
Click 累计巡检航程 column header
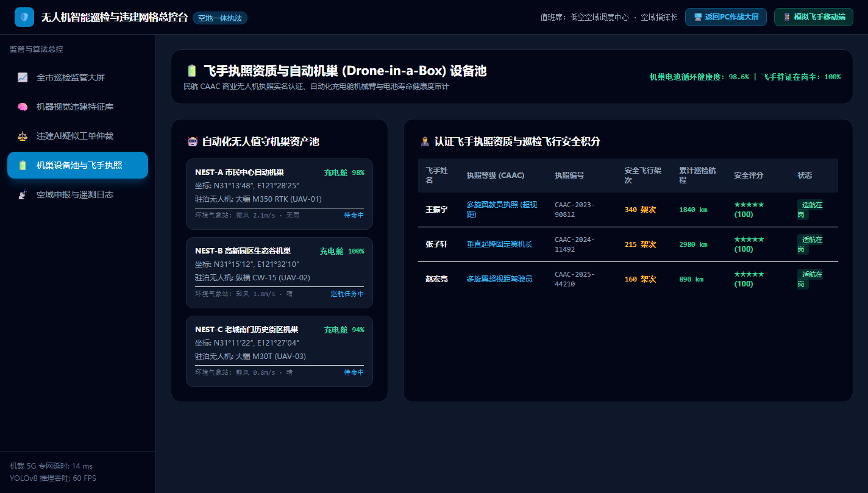tap(697, 176)
